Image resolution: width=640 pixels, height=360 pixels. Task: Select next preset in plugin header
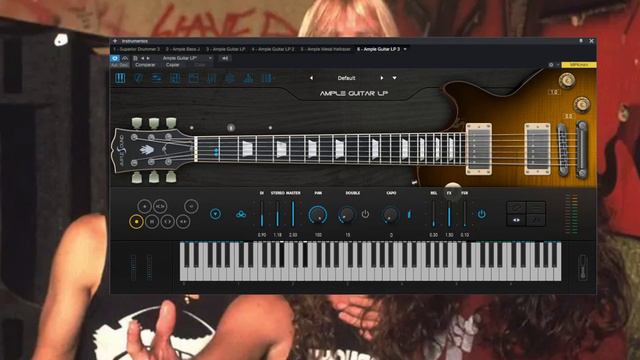point(148,58)
